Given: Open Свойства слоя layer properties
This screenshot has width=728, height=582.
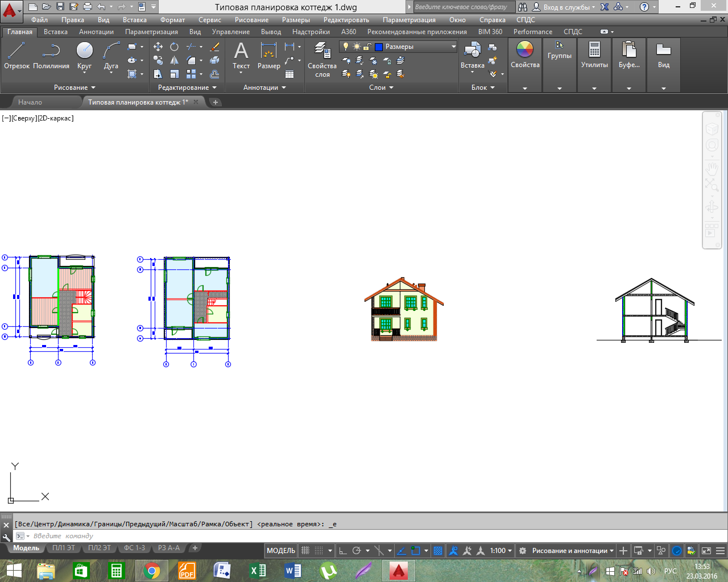Looking at the screenshot, I should 322,59.
